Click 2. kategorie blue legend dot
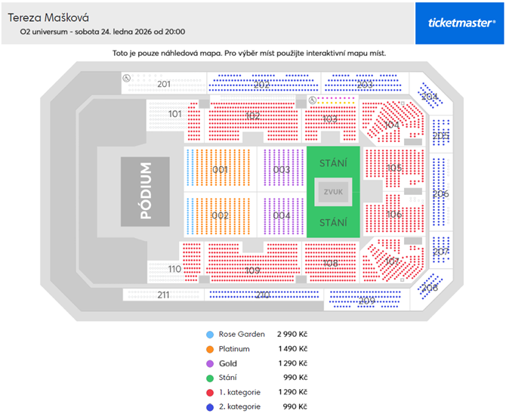The height and width of the screenshot is (420, 506). point(210,407)
